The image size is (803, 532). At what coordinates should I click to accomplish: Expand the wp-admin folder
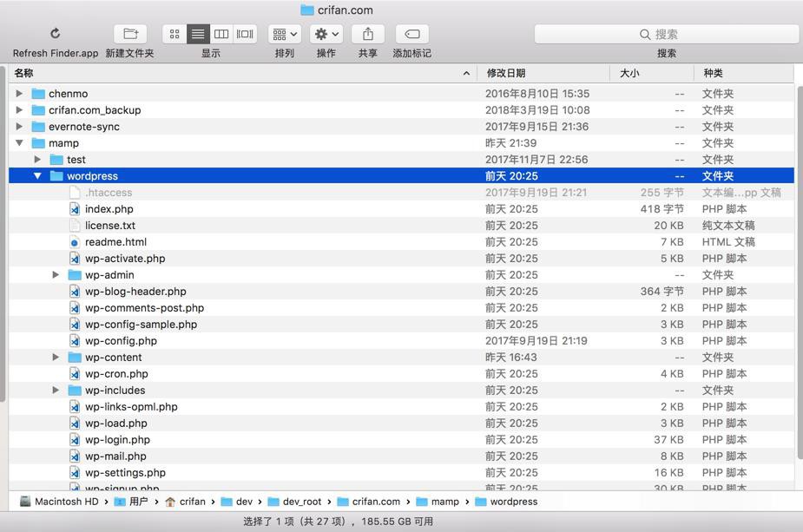pyautogui.click(x=56, y=275)
